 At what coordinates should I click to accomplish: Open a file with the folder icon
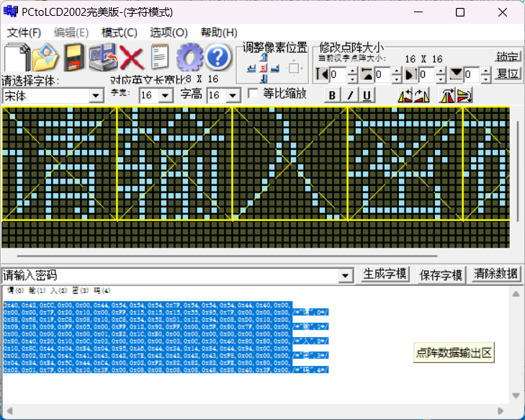pos(45,58)
